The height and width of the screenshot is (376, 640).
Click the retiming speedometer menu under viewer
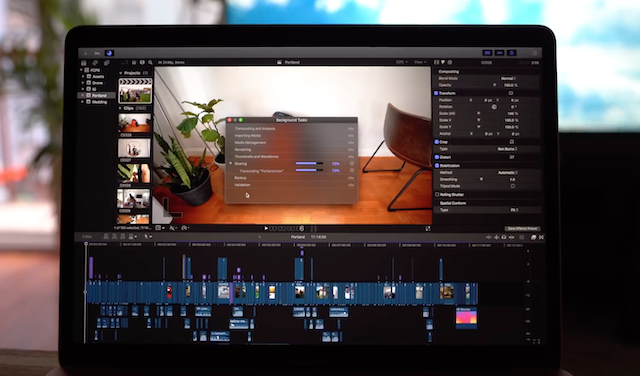pos(185,228)
